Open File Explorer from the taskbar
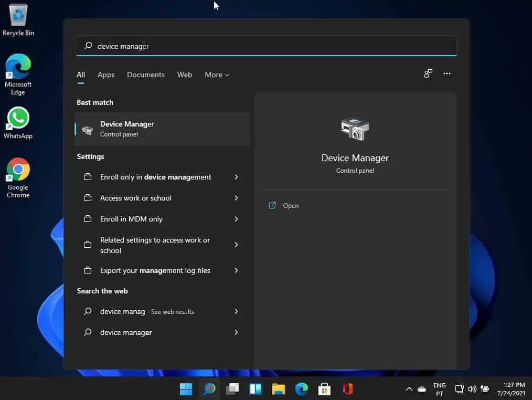532x400 pixels. click(x=278, y=389)
